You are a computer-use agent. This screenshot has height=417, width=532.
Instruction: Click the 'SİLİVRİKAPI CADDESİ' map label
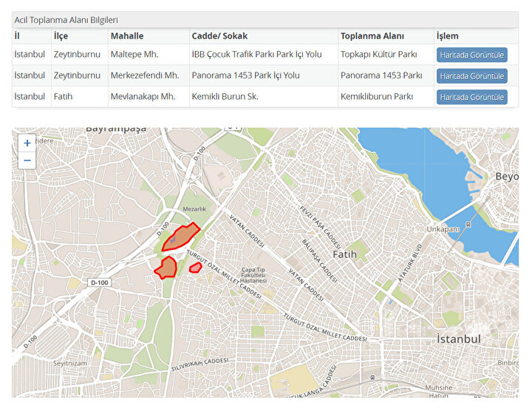click(x=199, y=365)
